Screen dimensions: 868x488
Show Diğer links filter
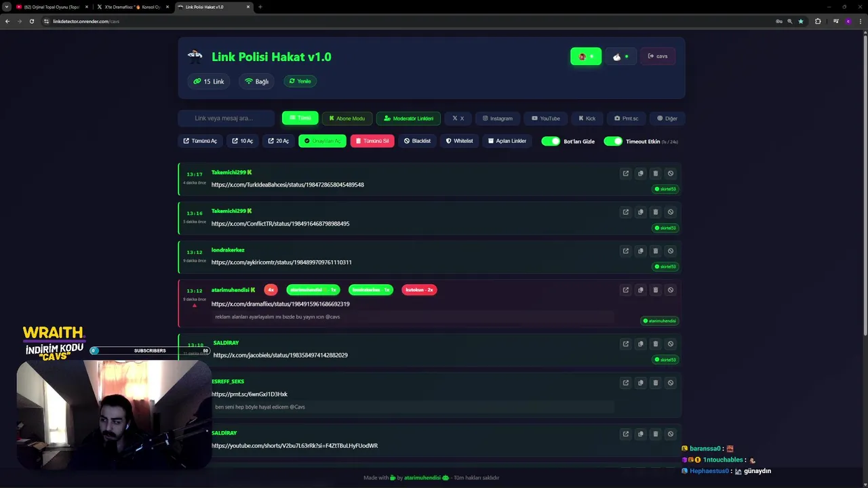pos(667,118)
